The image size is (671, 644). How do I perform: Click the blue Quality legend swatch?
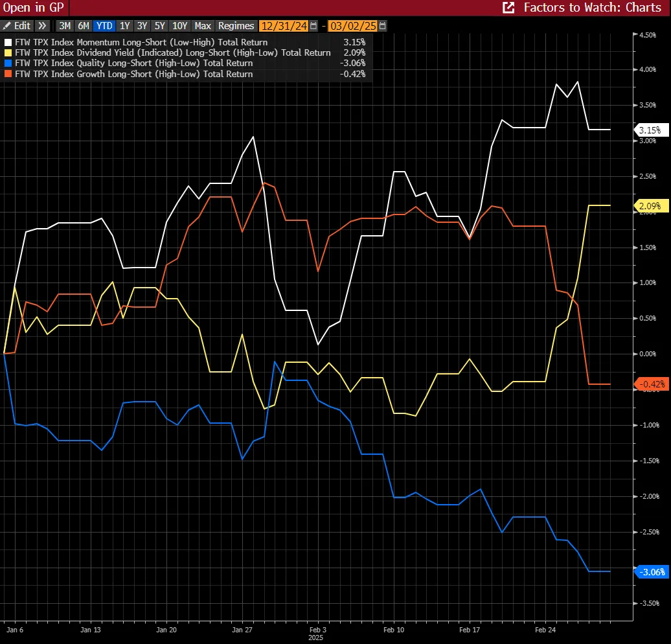[x=8, y=63]
